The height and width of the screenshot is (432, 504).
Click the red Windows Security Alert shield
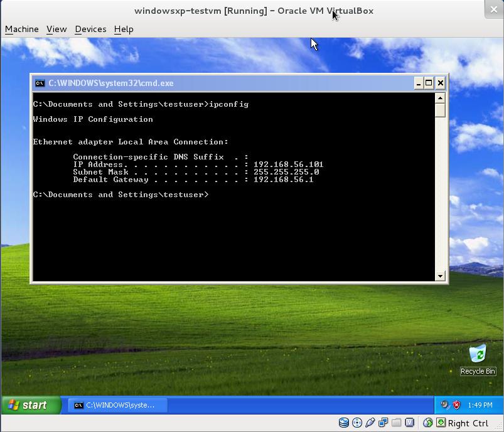point(457,405)
